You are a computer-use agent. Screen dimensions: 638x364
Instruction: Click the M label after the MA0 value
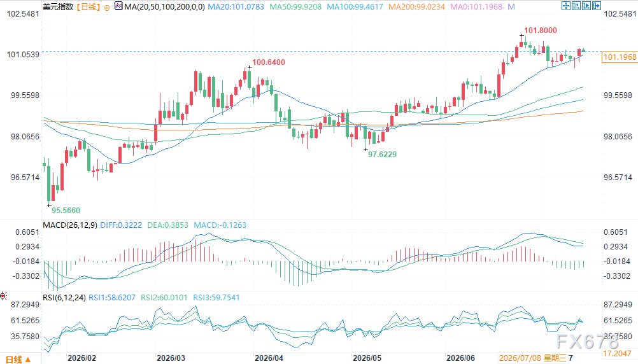click(511, 7)
